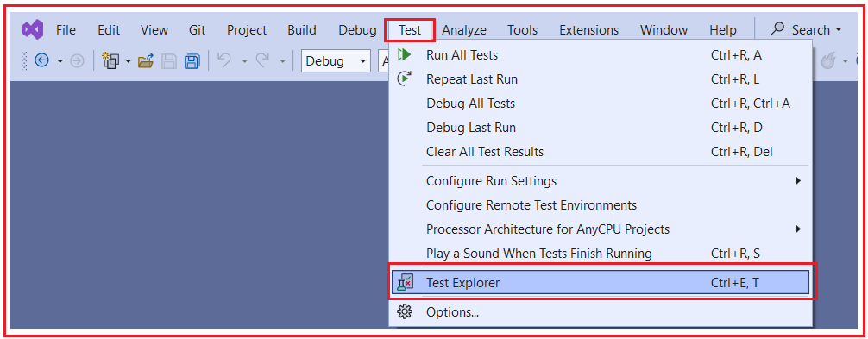Click the Run All Tests play icon
The image size is (868, 339).
pos(405,54)
